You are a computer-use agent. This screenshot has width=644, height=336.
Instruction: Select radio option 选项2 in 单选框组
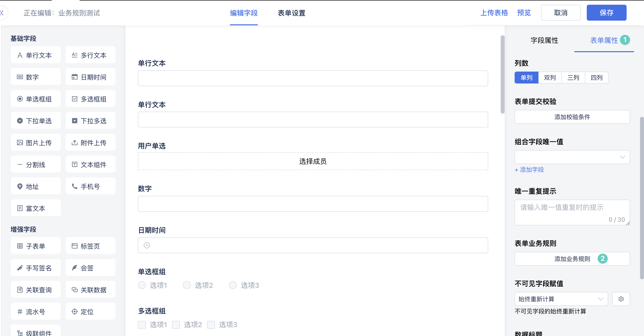click(187, 285)
